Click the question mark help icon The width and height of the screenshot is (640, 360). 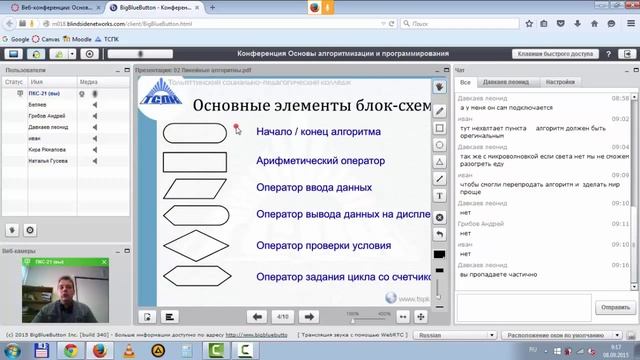pos(608,54)
